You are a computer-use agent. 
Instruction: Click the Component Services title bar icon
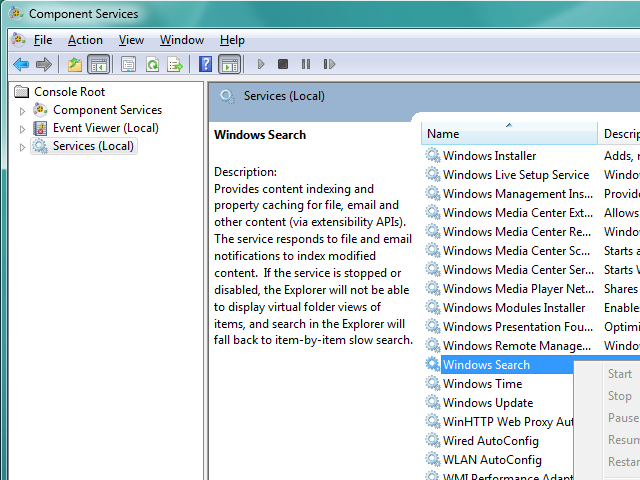click(x=16, y=13)
